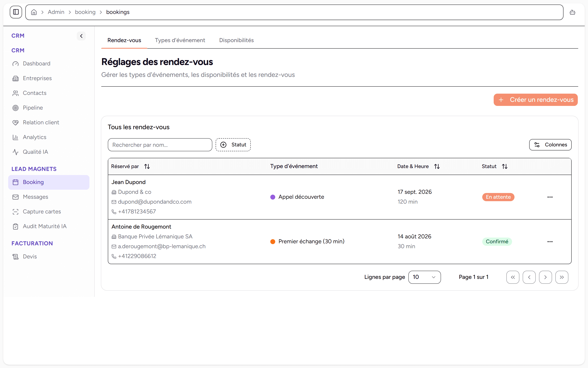Screen dimensions: 588x368
Task: Open Analytics in the sidebar
Action: coord(49,137)
